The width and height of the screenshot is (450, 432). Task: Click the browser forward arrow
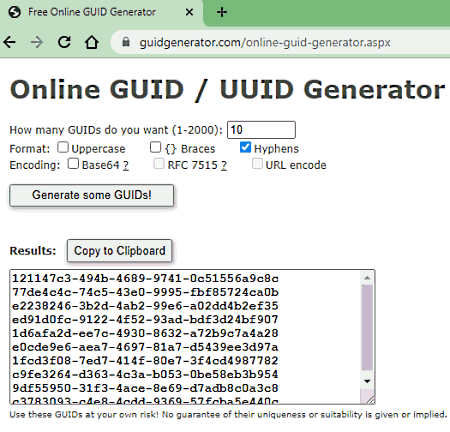(x=37, y=42)
